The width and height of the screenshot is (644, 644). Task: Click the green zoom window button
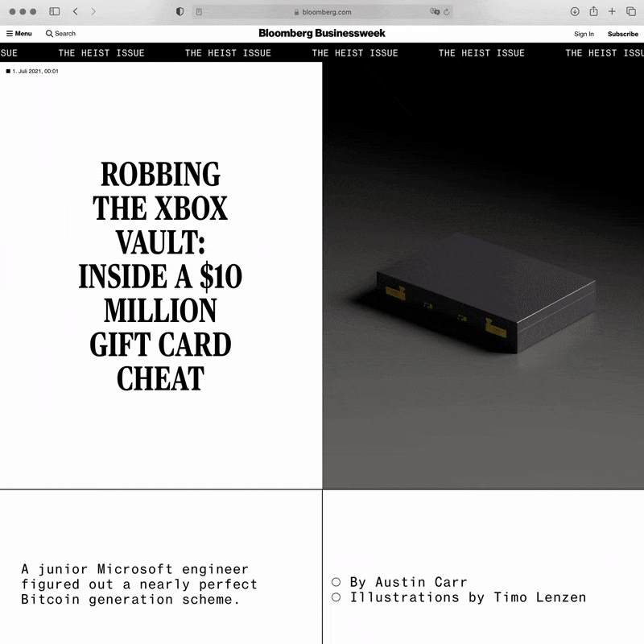tap(33, 11)
